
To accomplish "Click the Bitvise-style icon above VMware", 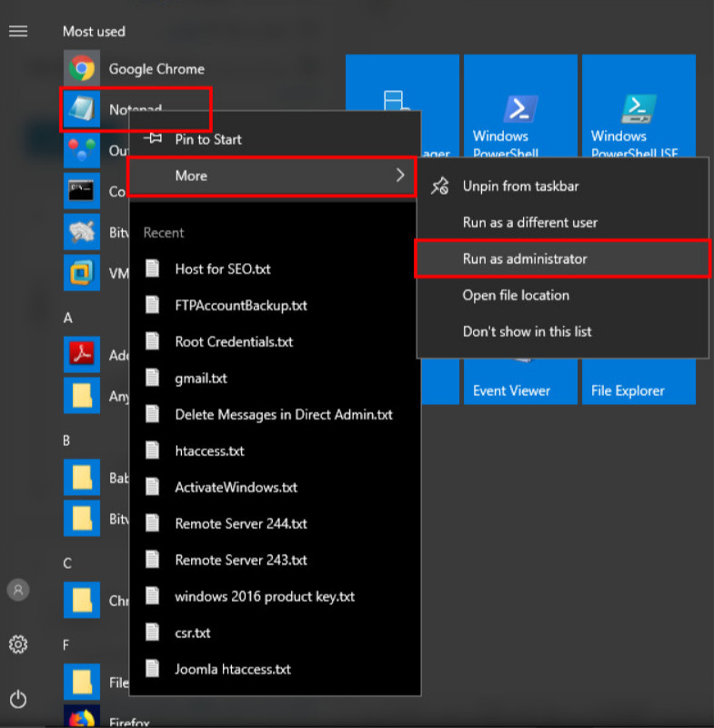I will tap(82, 232).
